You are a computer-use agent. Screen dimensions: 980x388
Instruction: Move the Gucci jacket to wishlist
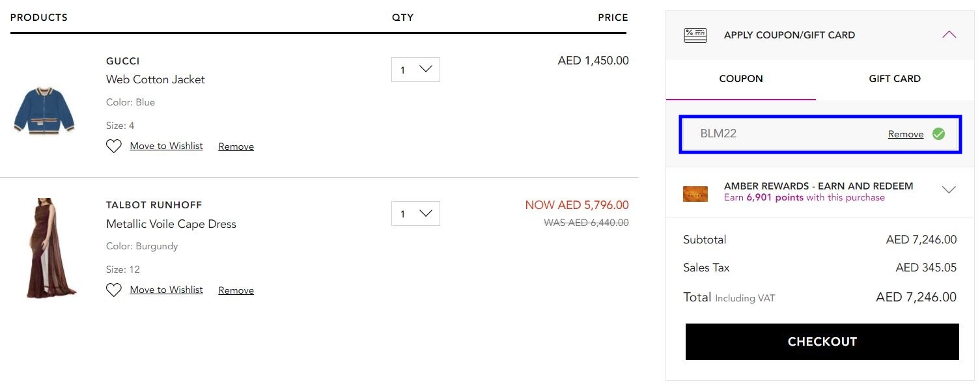pos(166,146)
